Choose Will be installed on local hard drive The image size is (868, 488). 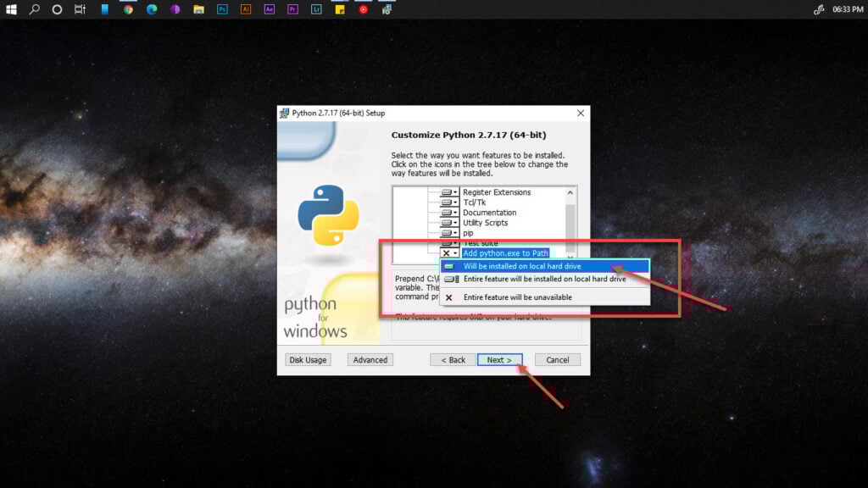pos(545,266)
